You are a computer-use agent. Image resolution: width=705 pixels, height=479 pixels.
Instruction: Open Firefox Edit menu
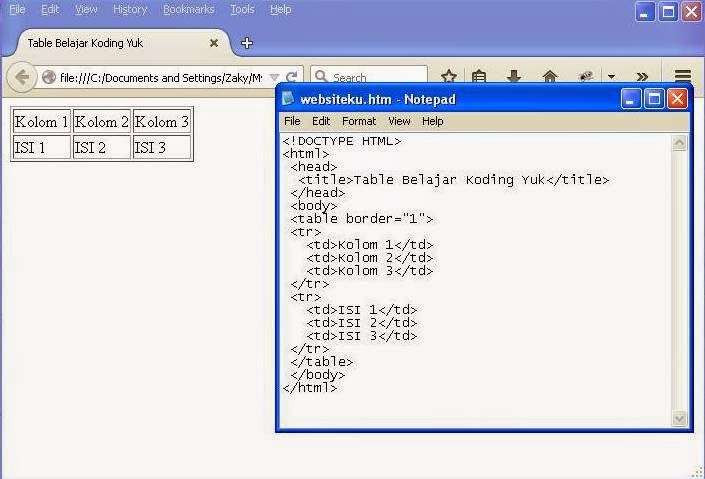pos(50,9)
